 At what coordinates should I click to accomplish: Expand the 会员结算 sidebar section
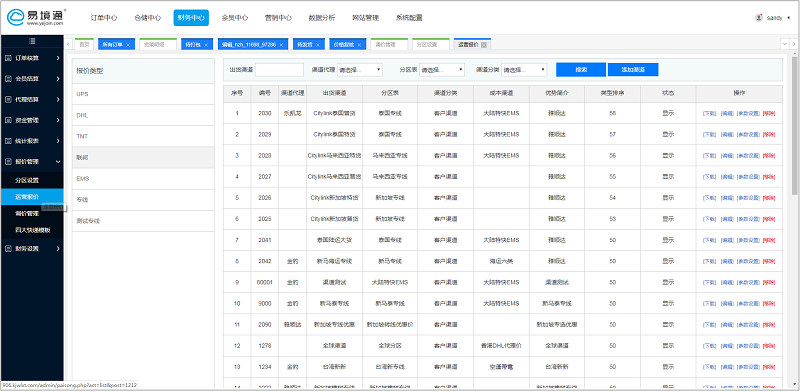[x=58, y=79]
